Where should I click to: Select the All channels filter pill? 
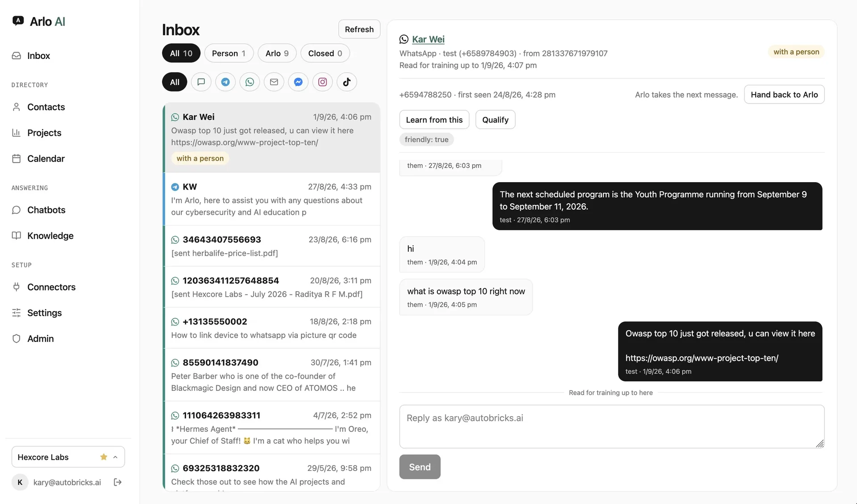175,82
